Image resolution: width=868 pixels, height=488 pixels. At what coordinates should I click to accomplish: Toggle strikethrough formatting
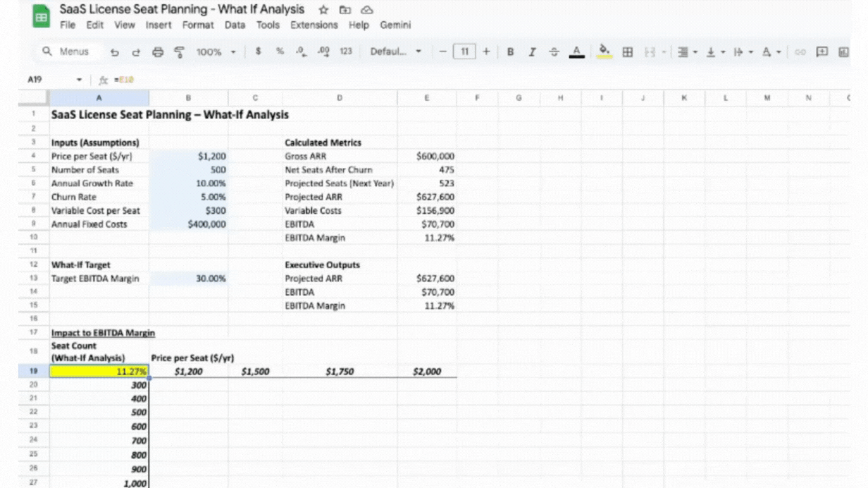(x=554, y=51)
